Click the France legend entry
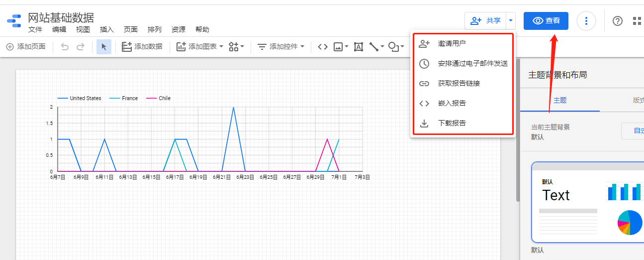The image size is (644, 260). coord(124,98)
